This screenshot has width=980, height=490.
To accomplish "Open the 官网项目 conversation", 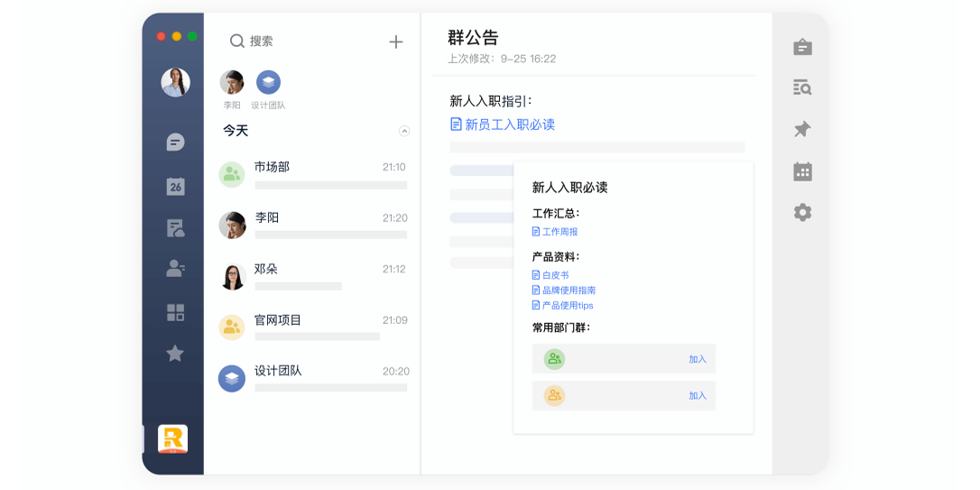I will tap(312, 328).
